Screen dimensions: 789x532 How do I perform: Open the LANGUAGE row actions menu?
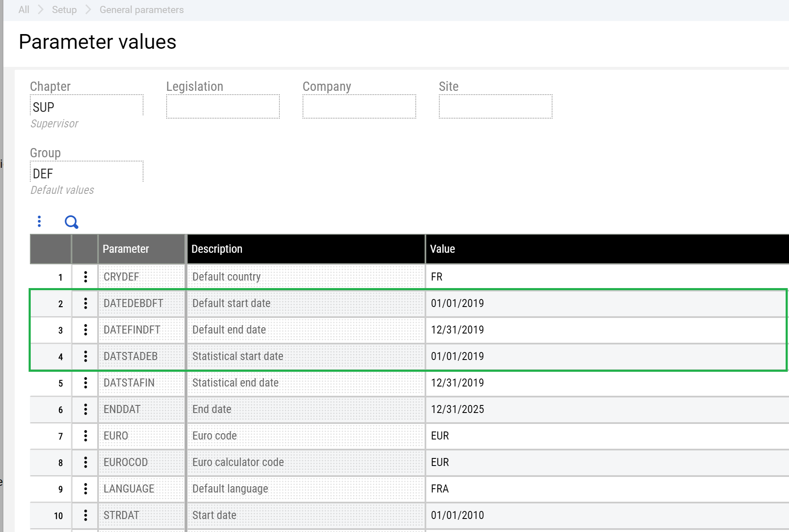click(85, 489)
